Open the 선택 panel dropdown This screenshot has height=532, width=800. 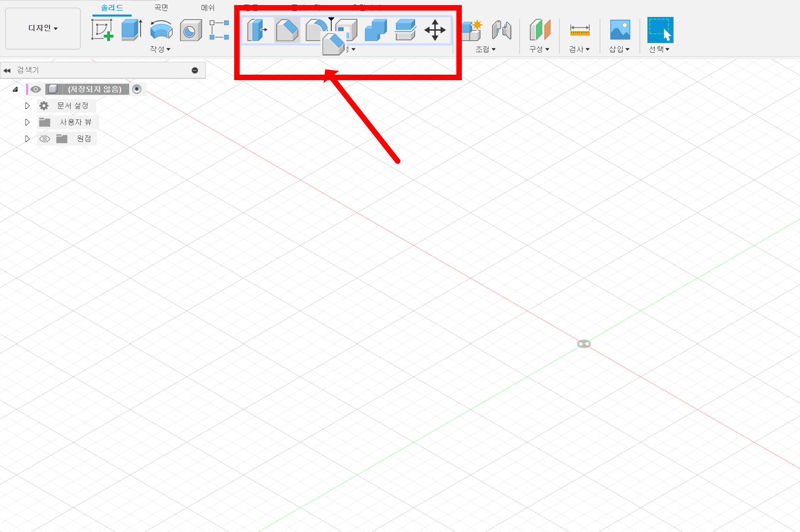coord(659,49)
